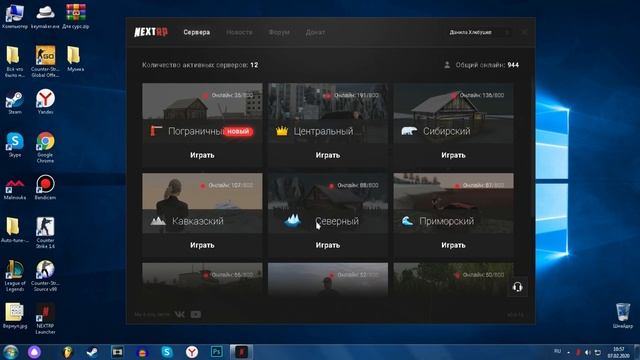This screenshot has height=360, width=640.
Task: Click the active servers count text
Action: pos(200,65)
